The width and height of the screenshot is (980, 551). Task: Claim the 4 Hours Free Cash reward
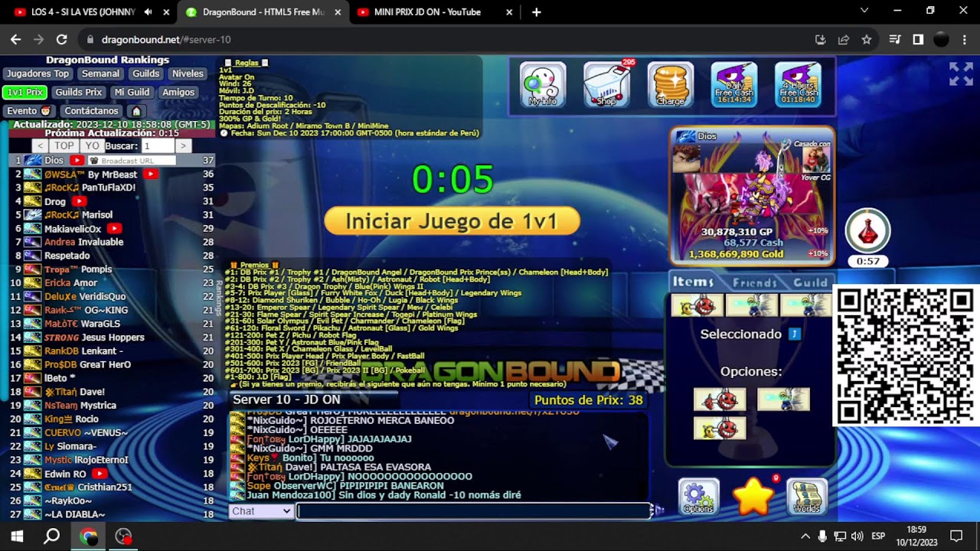798,84
